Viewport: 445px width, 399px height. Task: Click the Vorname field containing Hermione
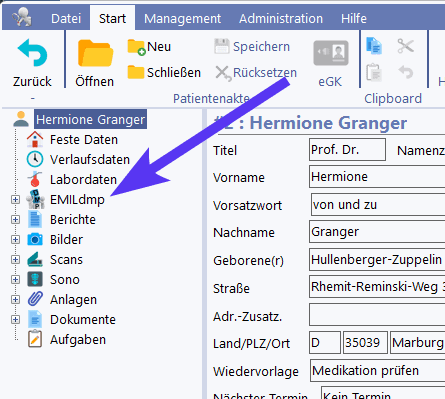[x=377, y=177]
